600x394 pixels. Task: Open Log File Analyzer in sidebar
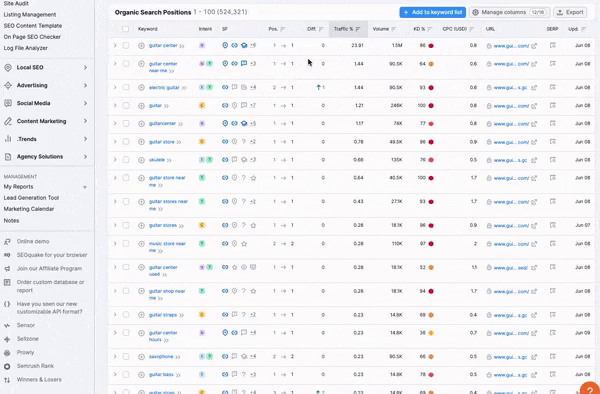pyautogui.click(x=26, y=48)
